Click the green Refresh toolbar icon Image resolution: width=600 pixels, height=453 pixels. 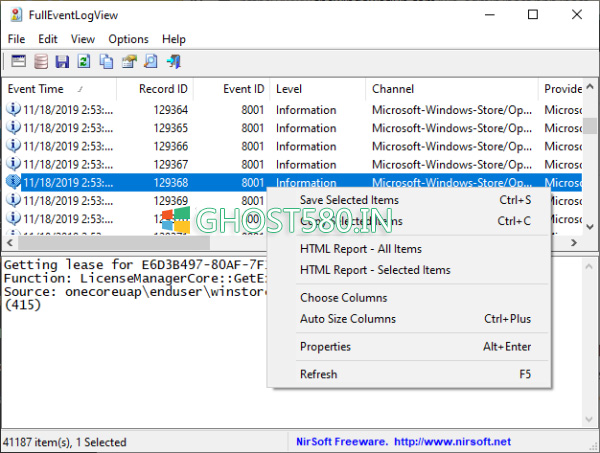[84, 61]
